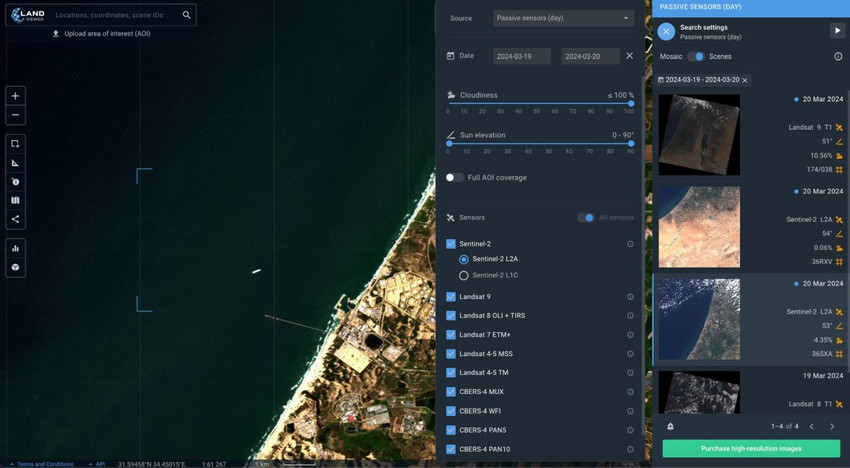
Task: Click the share icon
Action: (x=15, y=219)
